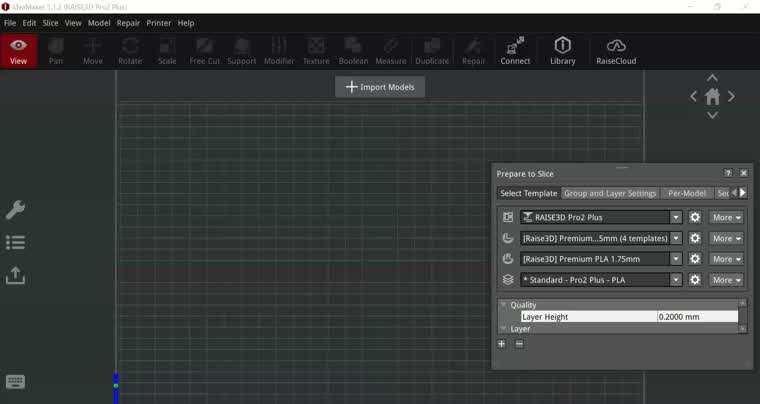Rotate view left with the left arrow
Image resolution: width=760 pixels, height=404 pixels.
[694, 96]
